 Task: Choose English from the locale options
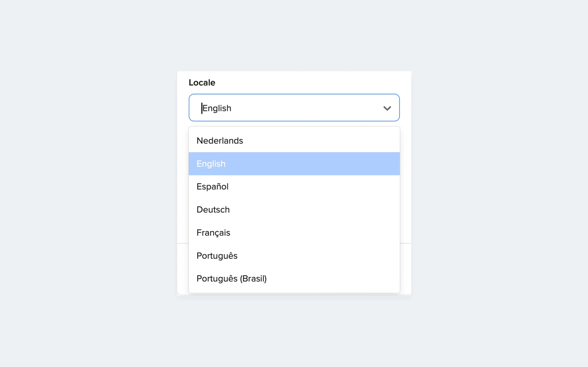click(211, 163)
